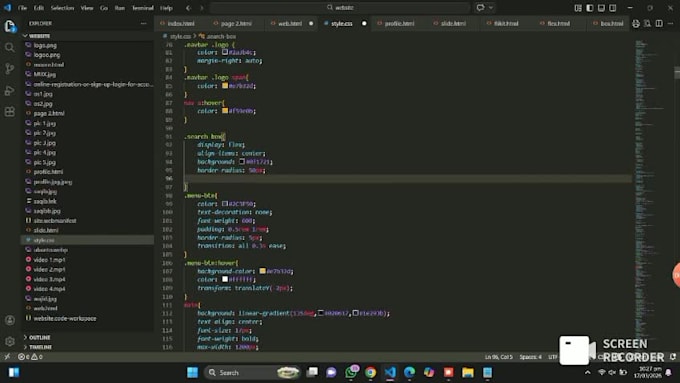This screenshot has height=383, width=680.
Task: Open WhatsApp from the taskbar
Action: click(351, 372)
